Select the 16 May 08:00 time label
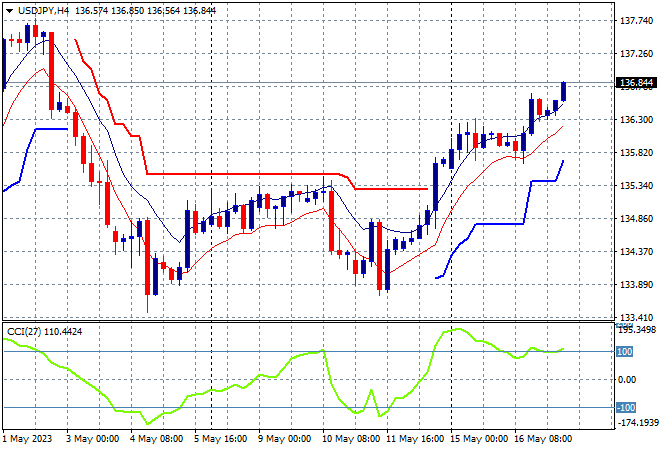This screenshot has height=450, width=660. (x=543, y=439)
